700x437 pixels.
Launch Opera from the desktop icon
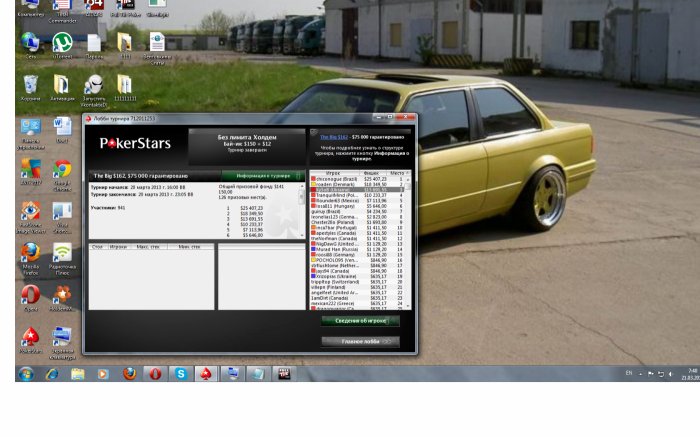[30, 295]
